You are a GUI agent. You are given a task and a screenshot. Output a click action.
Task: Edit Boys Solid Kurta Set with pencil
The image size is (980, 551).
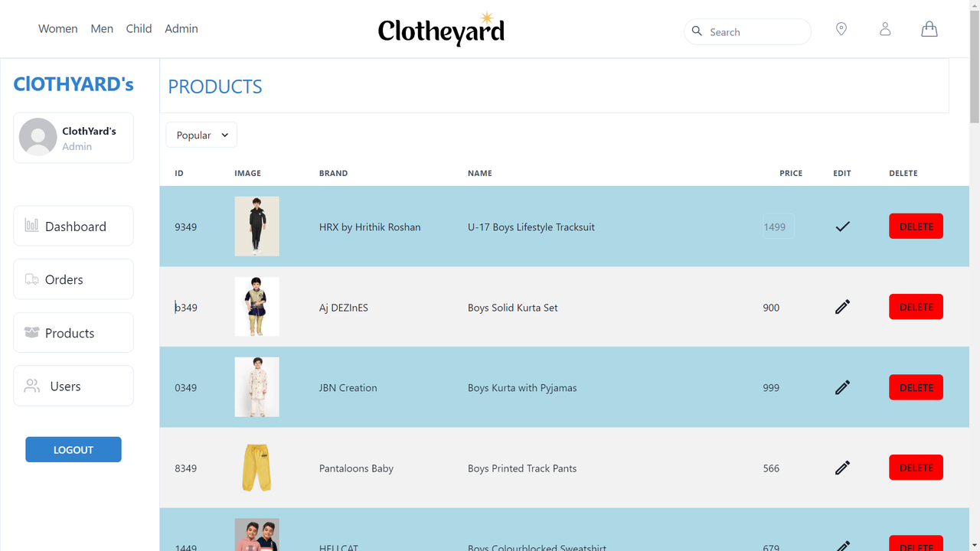coord(842,307)
